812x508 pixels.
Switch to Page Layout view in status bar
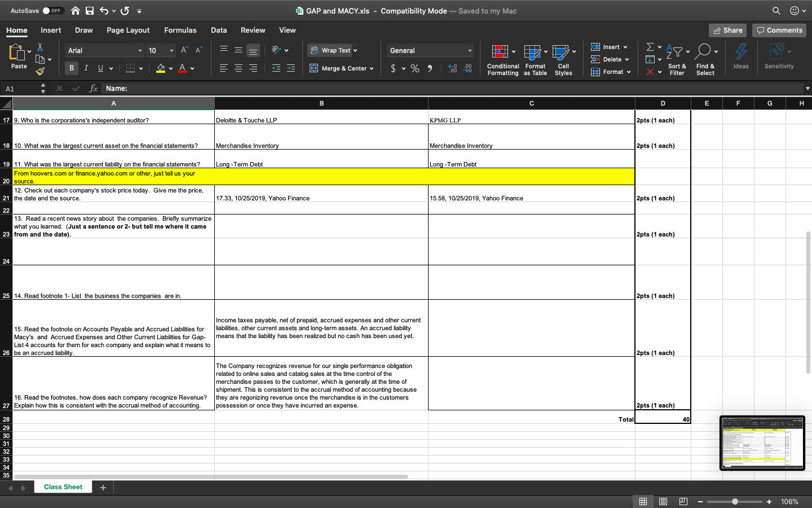(663, 501)
